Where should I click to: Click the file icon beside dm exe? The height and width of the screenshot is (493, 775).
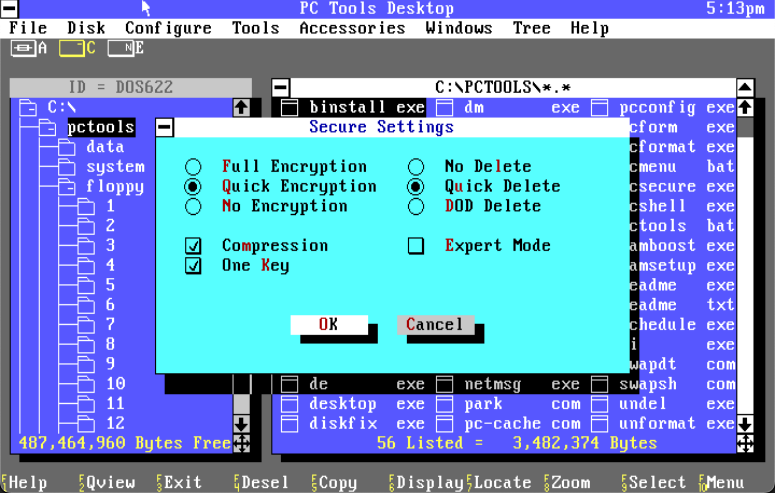point(444,107)
